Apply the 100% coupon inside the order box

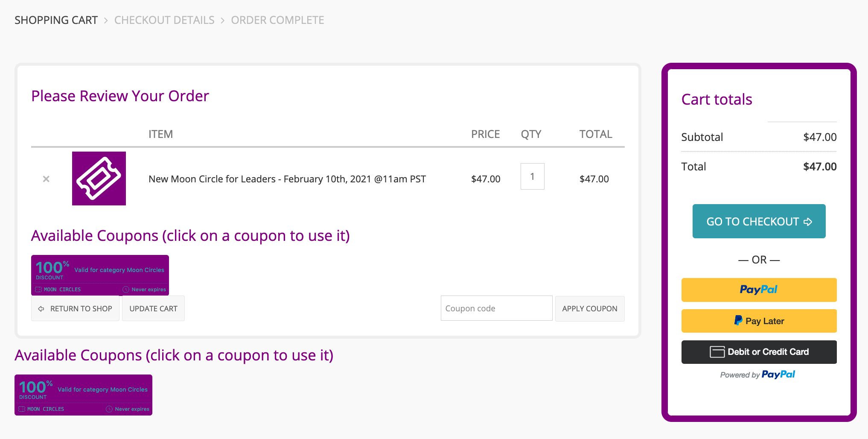(x=100, y=275)
